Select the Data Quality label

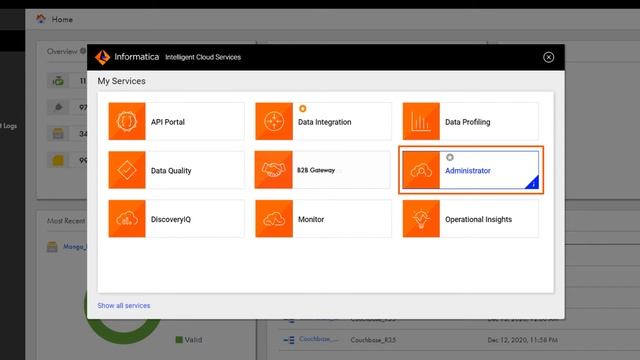pos(171,171)
